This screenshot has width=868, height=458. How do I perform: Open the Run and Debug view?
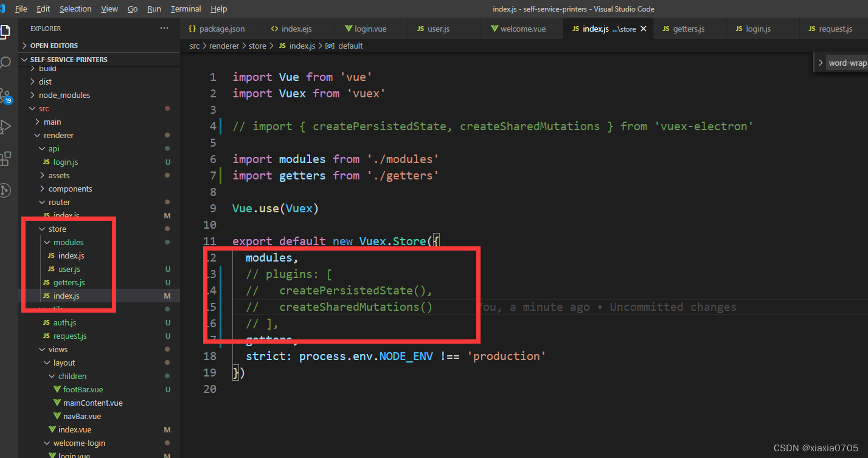tap(8, 127)
